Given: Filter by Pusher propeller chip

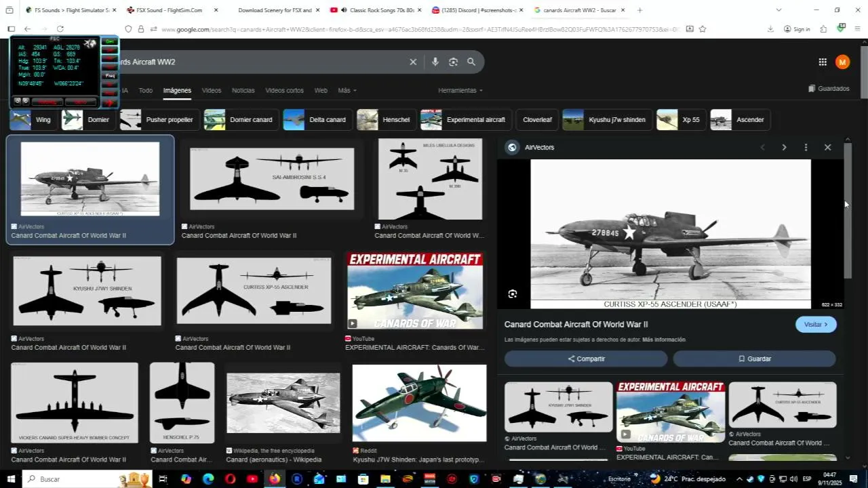Looking at the screenshot, I should click(160, 120).
